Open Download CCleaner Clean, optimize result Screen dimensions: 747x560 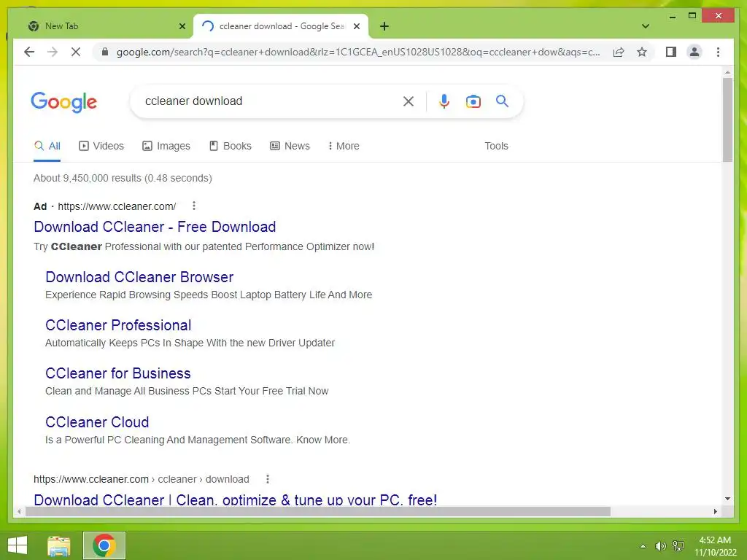236,499
